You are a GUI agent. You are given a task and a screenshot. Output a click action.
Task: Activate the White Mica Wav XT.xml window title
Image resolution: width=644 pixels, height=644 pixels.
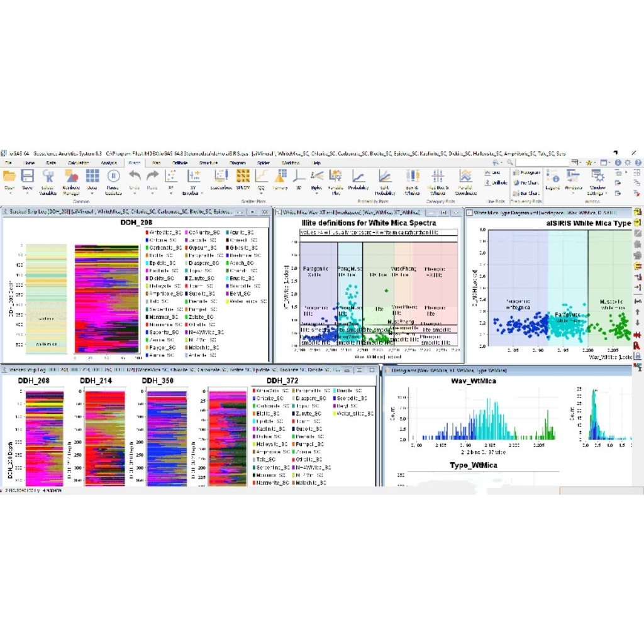(351, 213)
